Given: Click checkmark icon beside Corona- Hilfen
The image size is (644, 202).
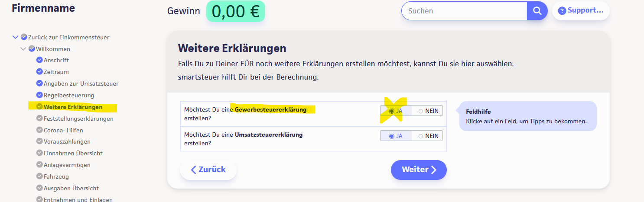Looking at the screenshot, I should pos(39,130).
